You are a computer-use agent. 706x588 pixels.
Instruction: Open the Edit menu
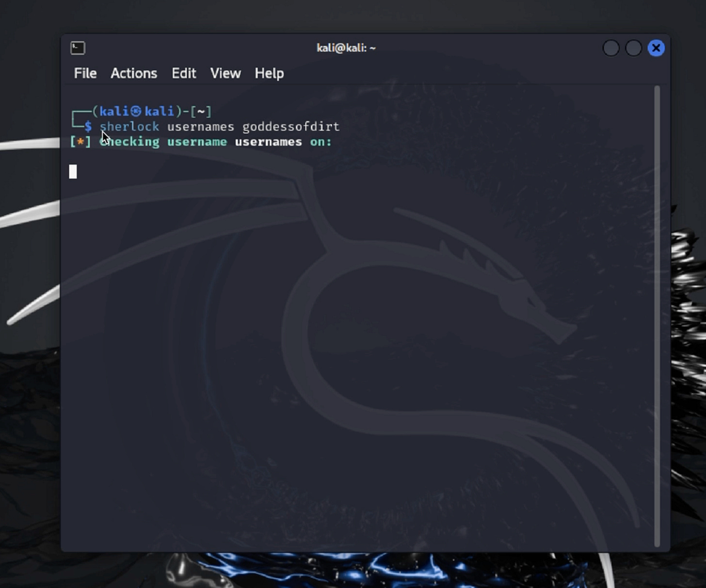(x=184, y=73)
